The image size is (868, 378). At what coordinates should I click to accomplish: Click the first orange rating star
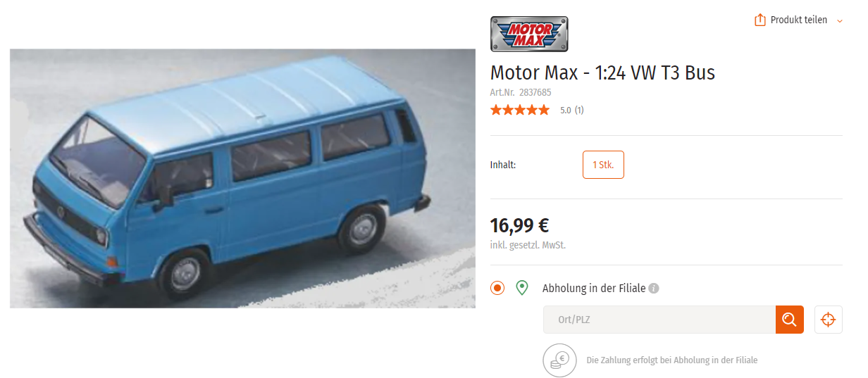coord(496,110)
